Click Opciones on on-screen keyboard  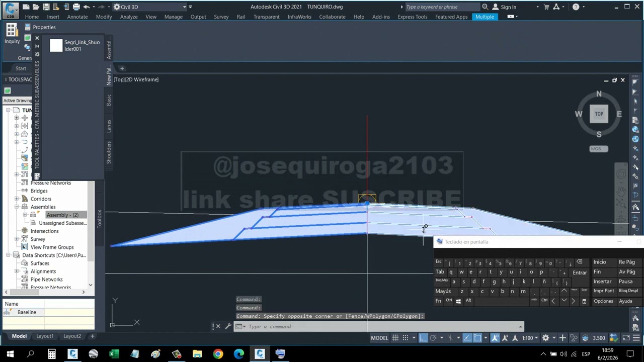(x=603, y=301)
